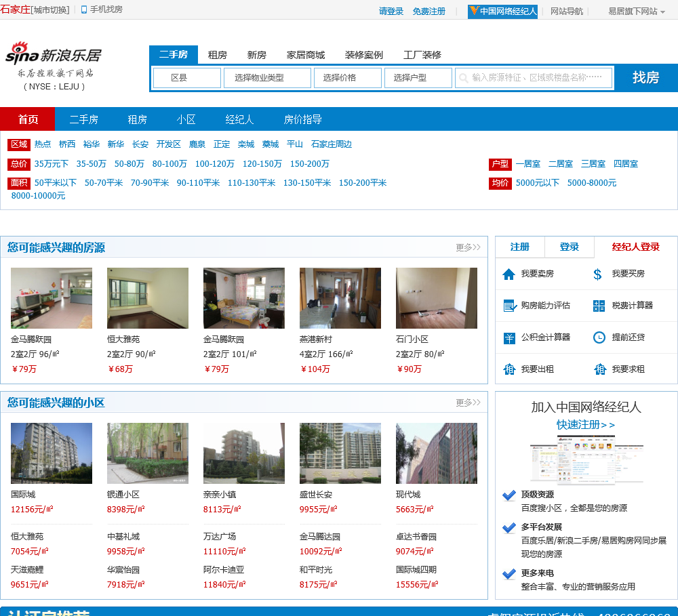Open the 网站导航 link

click(x=566, y=12)
